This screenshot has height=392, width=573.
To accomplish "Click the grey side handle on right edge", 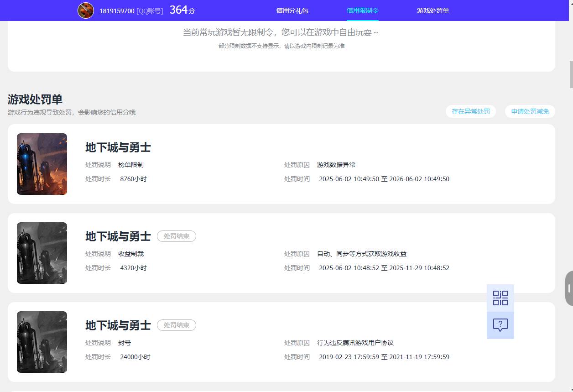I will 569,288.
